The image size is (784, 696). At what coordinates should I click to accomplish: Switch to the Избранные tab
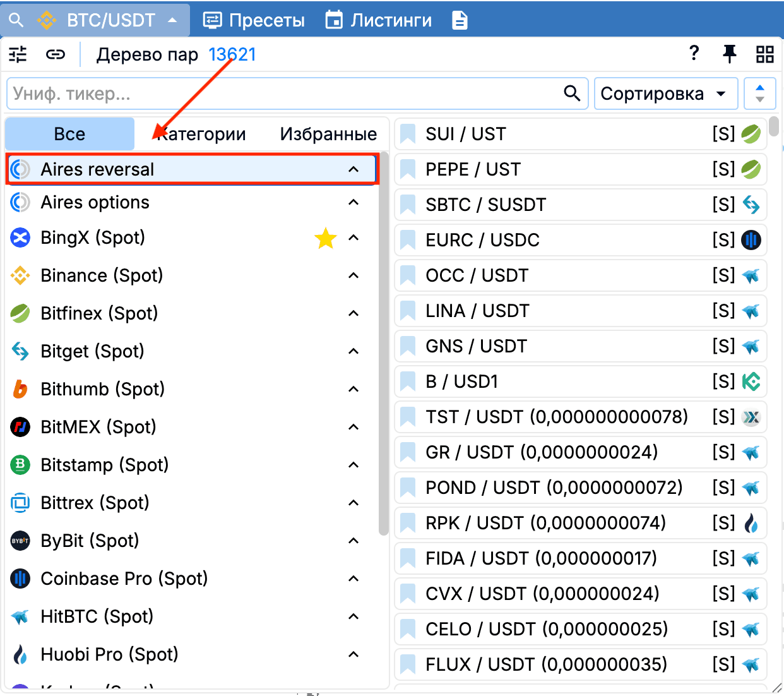[328, 134]
